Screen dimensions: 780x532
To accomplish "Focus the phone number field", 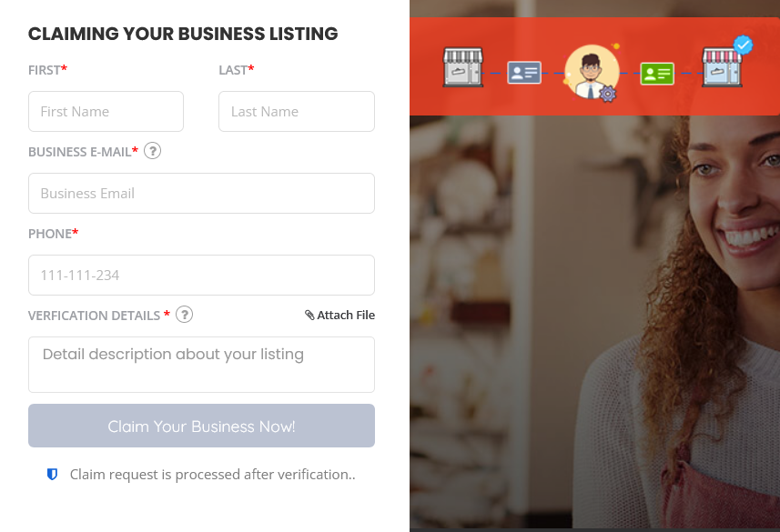I will (x=201, y=275).
